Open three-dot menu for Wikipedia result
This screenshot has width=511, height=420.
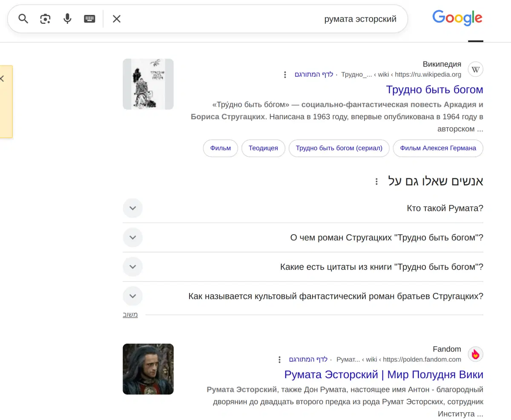pyautogui.click(x=285, y=75)
